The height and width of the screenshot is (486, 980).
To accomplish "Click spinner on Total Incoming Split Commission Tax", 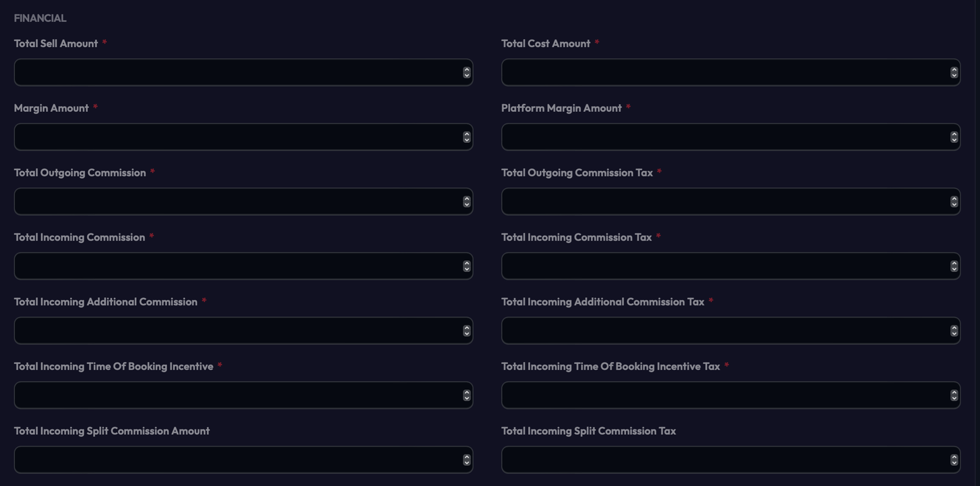I will pos(954,460).
